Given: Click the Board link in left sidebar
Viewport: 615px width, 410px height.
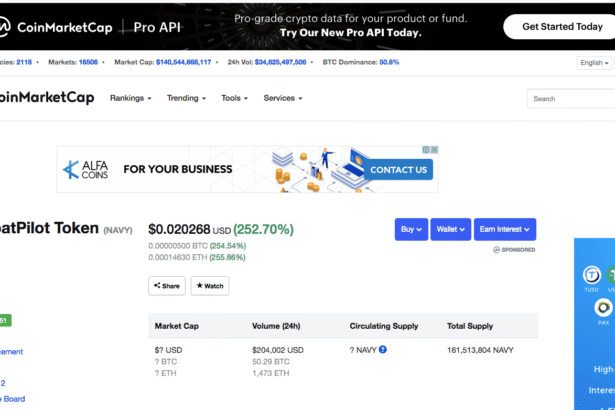Looking at the screenshot, I should (15, 399).
